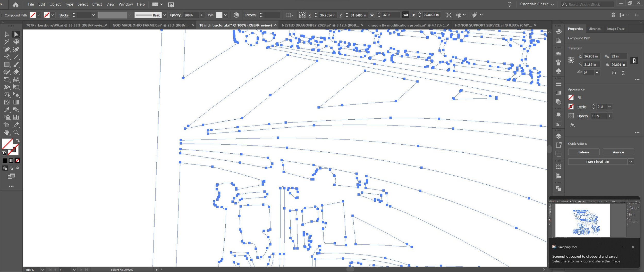This screenshot has height=272, width=644.
Task: Open the Symbols panel icon
Action: [558, 71]
